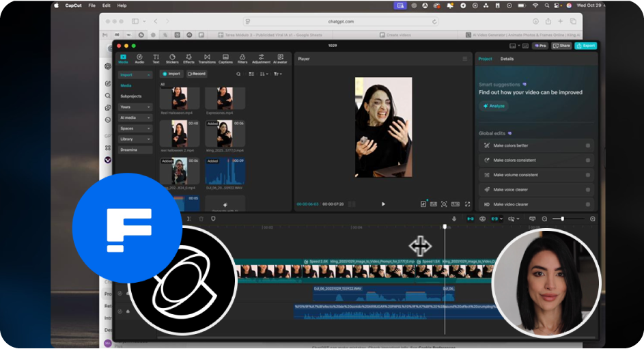Image resolution: width=644 pixels, height=349 pixels.
Task: Click the Analyze button
Action: click(x=494, y=106)
